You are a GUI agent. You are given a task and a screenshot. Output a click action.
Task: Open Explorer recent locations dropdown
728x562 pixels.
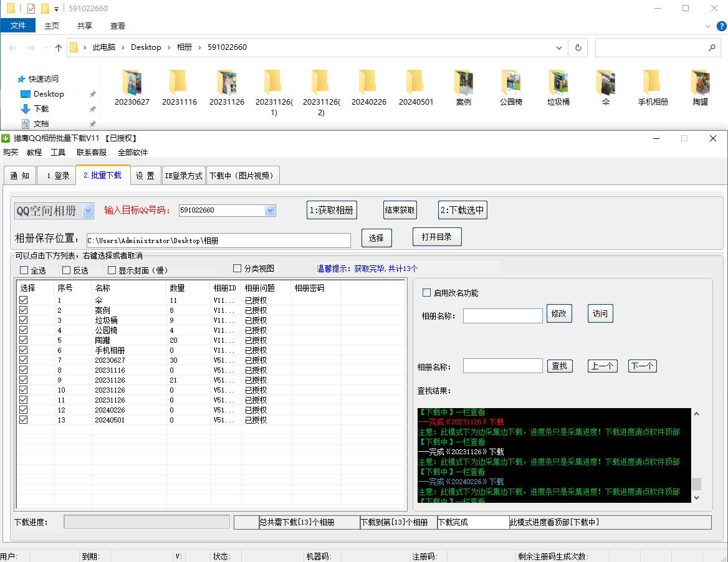45,47
